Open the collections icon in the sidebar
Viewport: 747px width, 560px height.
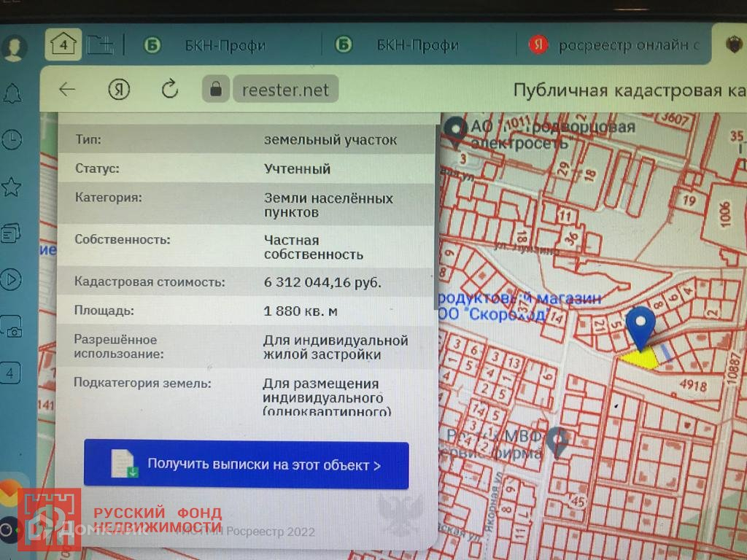pyautogui.click(x=11, y=233)
